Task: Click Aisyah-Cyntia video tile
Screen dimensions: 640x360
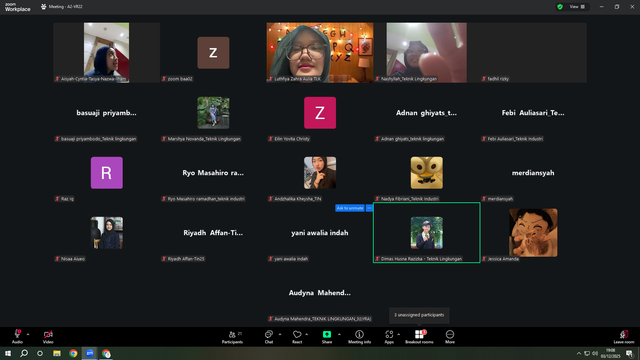Action: [107, 53]
